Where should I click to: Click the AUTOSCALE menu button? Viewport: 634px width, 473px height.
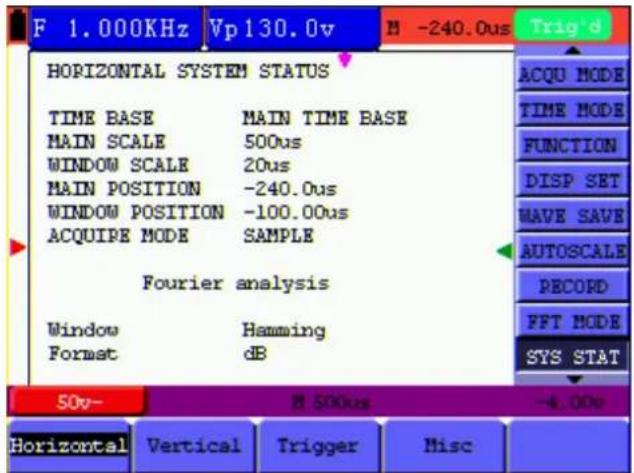572,251
